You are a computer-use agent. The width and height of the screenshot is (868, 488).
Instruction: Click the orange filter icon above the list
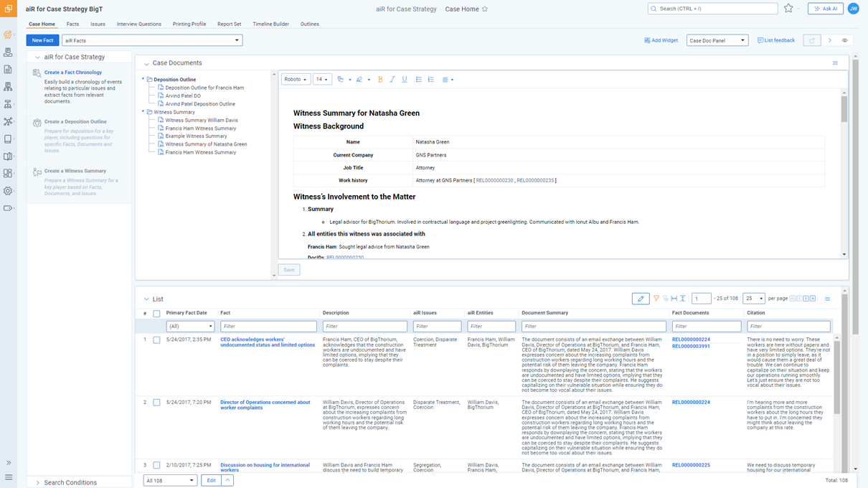click(656, 299)
